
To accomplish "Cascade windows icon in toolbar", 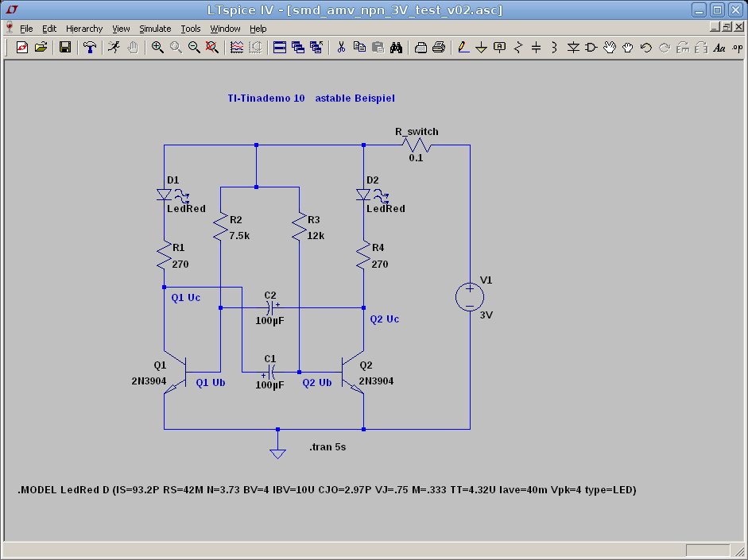I will point(298,47).
